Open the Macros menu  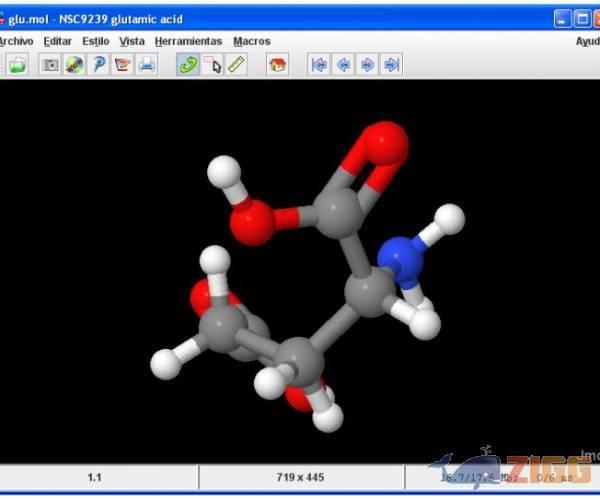pyautogui.click(x=252, y=41)
